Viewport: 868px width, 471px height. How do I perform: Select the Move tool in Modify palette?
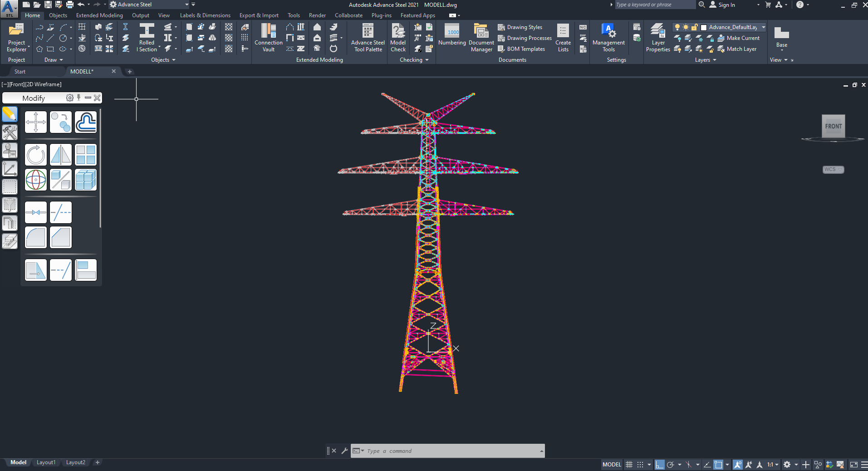click(x=36, y=122)
